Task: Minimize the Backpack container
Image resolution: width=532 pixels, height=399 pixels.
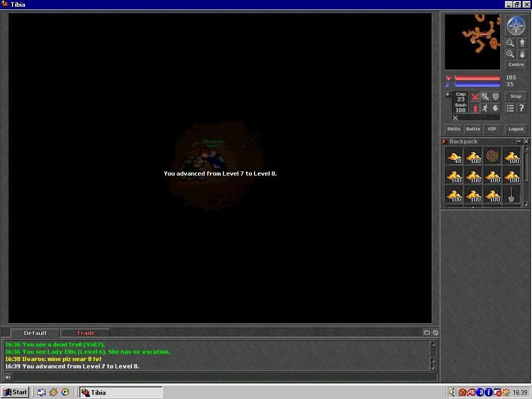Action: click(x=519, y=141)
